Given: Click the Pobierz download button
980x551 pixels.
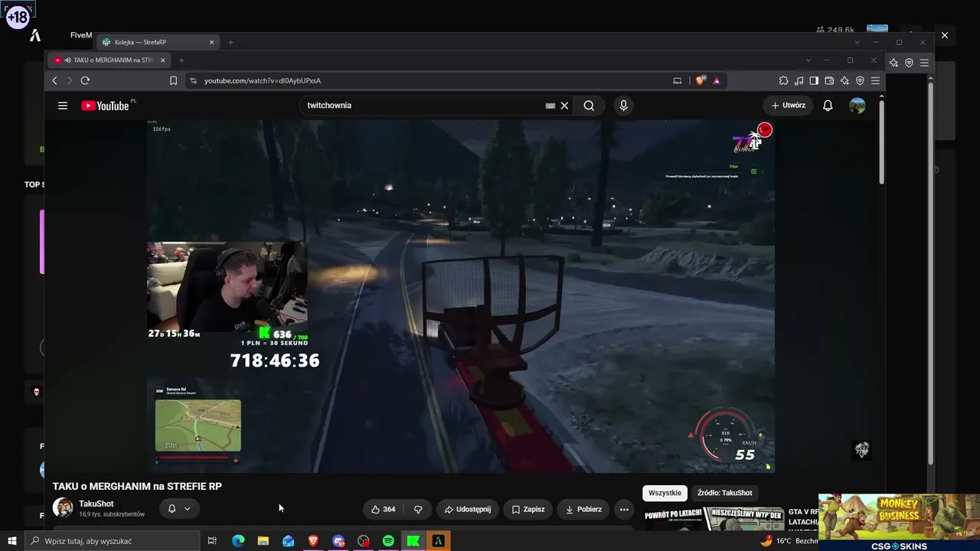Looking at the screenshot, I should point(583,509).
